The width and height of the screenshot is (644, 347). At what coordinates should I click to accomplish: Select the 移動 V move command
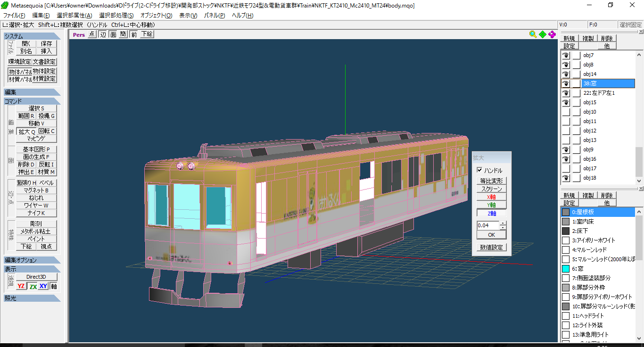click(x=36, y=124)
